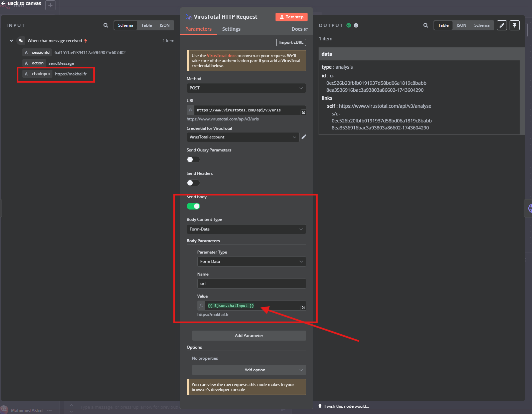Click the URL expression input field
Viewport: 532px width, 414px height.
coord(247,110)
